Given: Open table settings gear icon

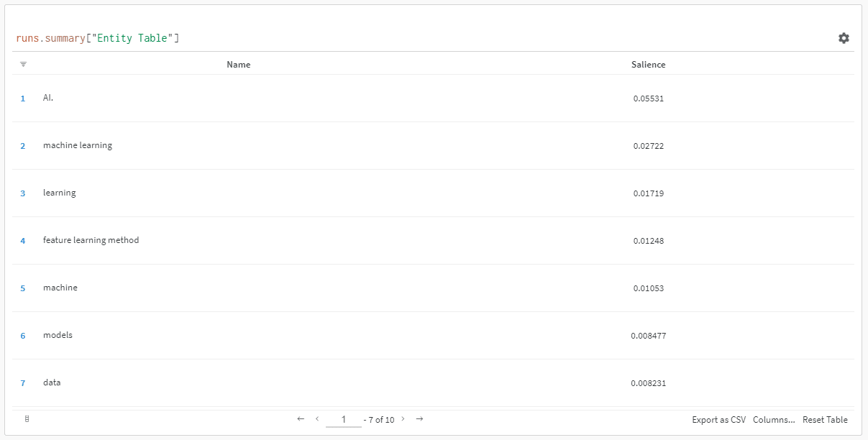Looking at the screenshot, I should (844, 38).
